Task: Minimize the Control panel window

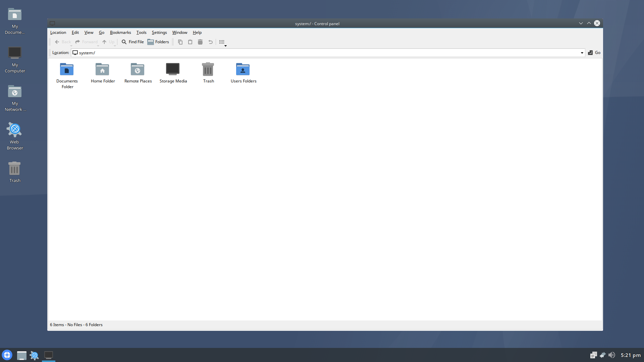Action: pos(581,23)
